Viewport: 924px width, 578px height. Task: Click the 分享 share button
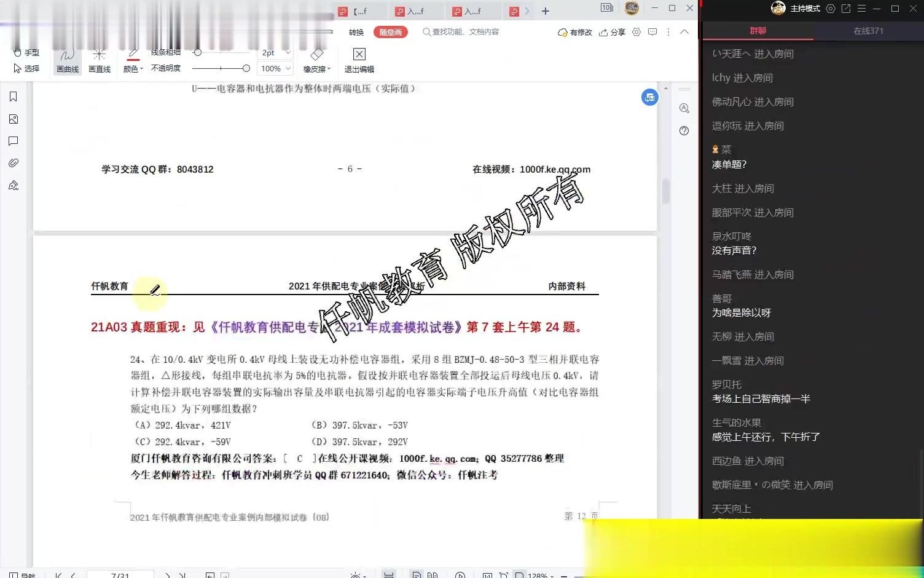click(x=612, y=32)
